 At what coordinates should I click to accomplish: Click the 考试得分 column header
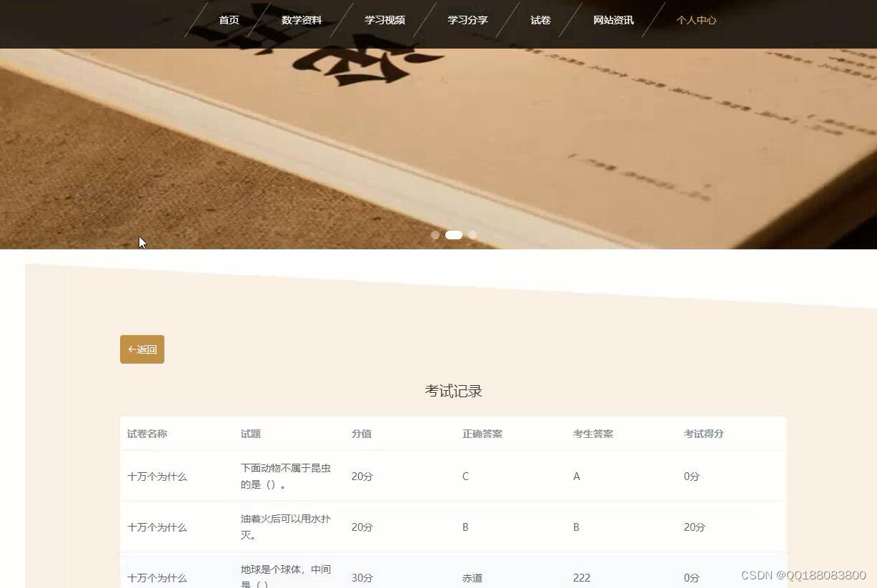pos(703,434)
